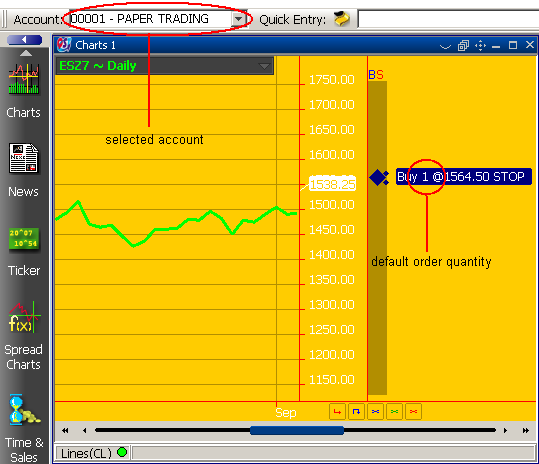This screenshot has height=464, width=539.
Task: Collapse the sidebar with the blue arrow
Action: coord(24,40)
